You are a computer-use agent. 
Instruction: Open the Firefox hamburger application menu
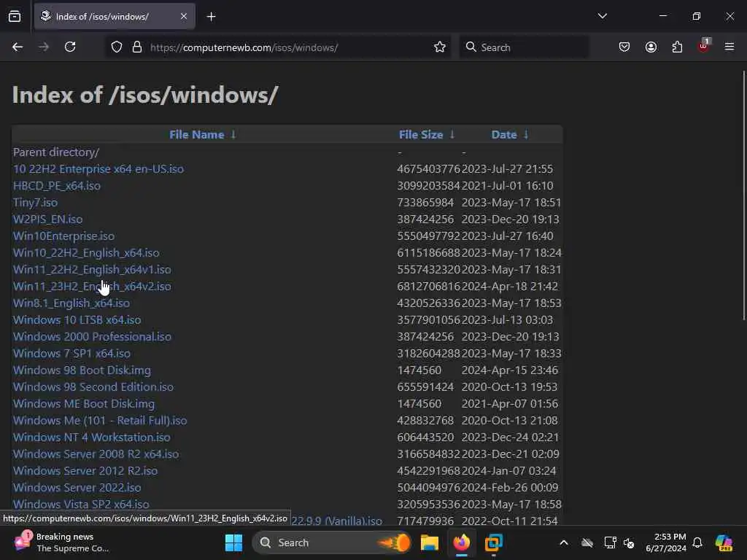(x=729, y=47)
